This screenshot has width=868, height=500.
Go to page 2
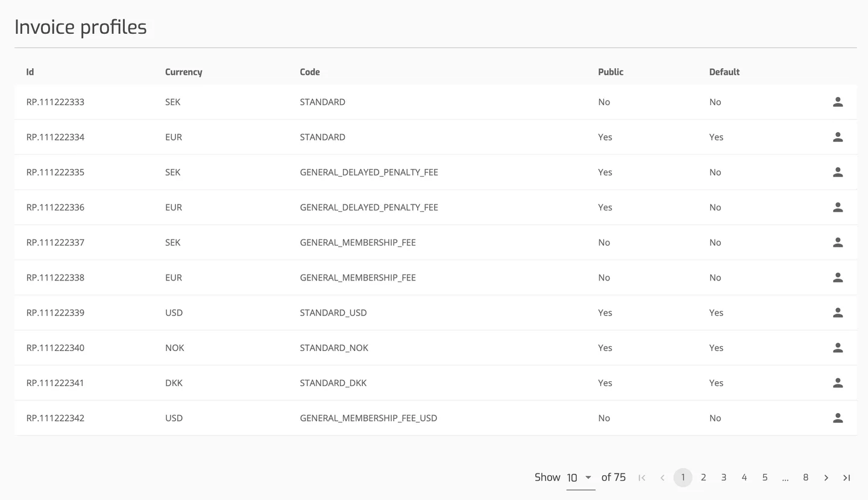(703, 478)
